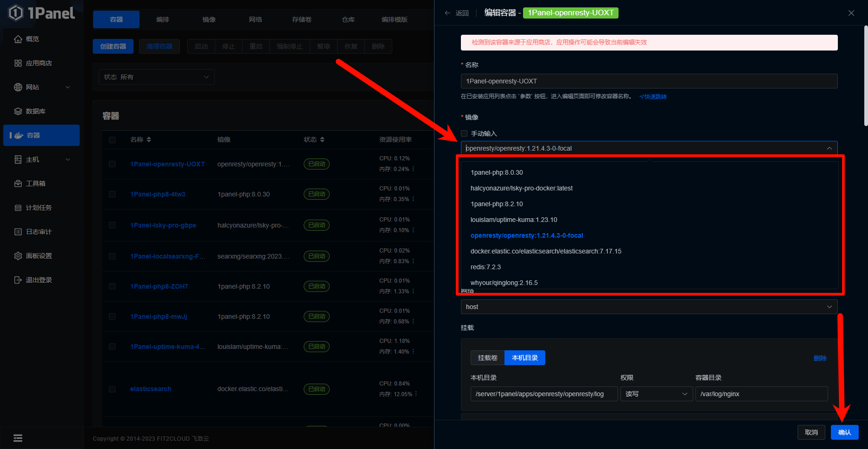This screenshot has height=449, width=868.
Task: Click the 取消 cancel button
Action: [x=811, y=432]
